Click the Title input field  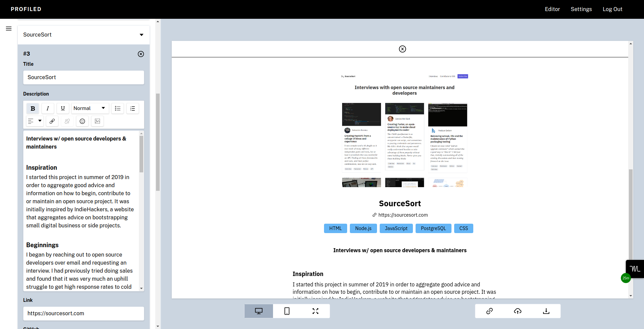click(x=84, y=77)
